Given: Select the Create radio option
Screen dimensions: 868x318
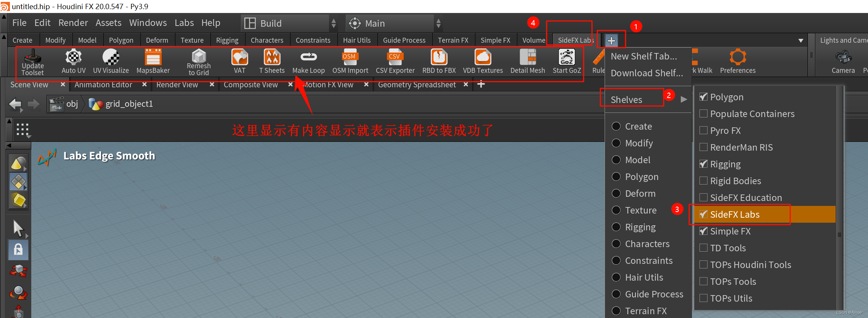Looking at the screenshot, I should (616, 126).
